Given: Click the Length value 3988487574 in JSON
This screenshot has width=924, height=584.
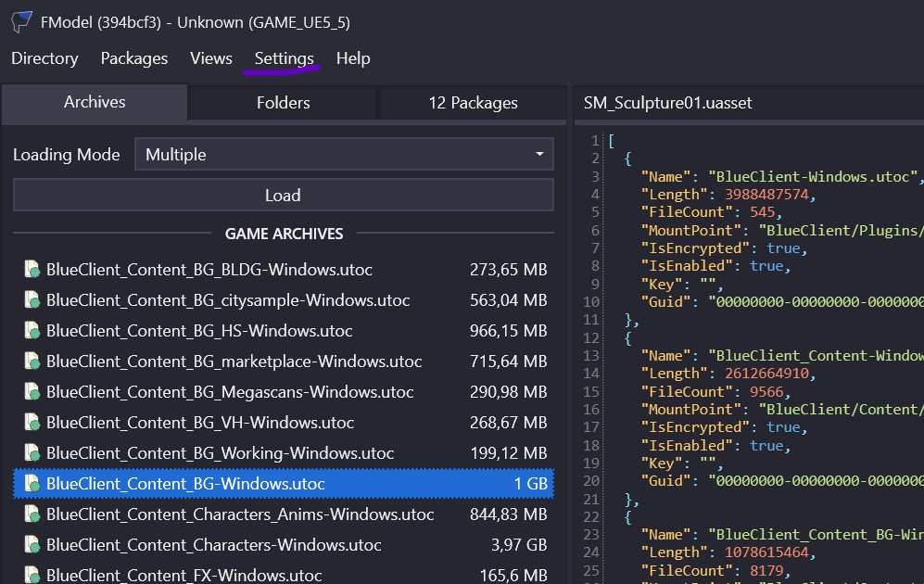Looking at the screenshot, I should [x=766, y=195].
